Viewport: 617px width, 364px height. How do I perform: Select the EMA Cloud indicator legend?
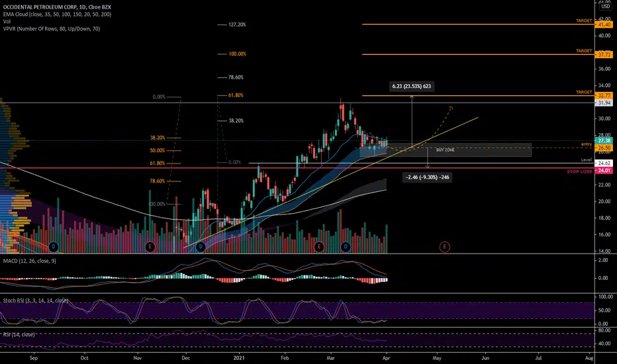point(57,14)
